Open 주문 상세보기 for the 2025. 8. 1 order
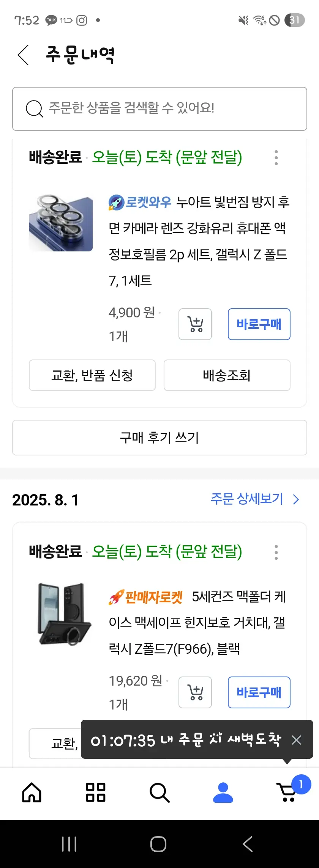Image resolution: width=319 pixels, height=868 pixels. pos(254,499)
